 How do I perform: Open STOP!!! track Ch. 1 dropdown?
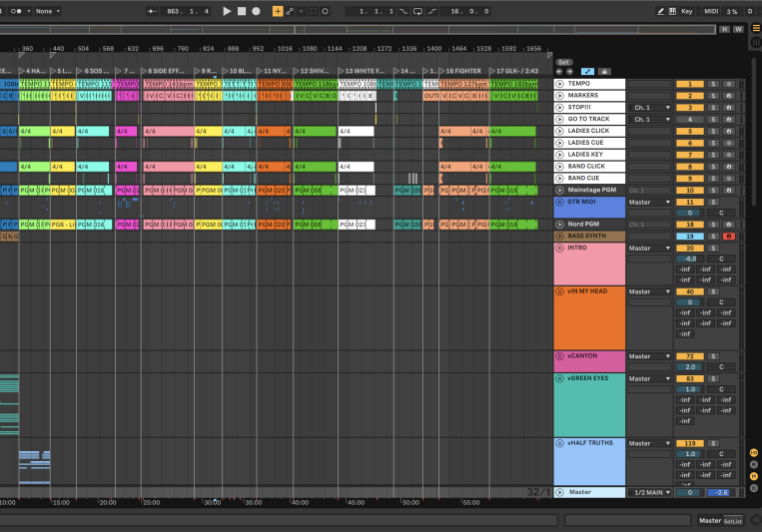[x=650, y=108]
